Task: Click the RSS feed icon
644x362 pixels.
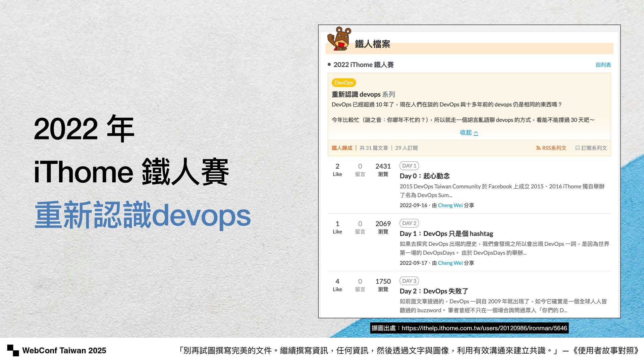Action: [538, 148]
